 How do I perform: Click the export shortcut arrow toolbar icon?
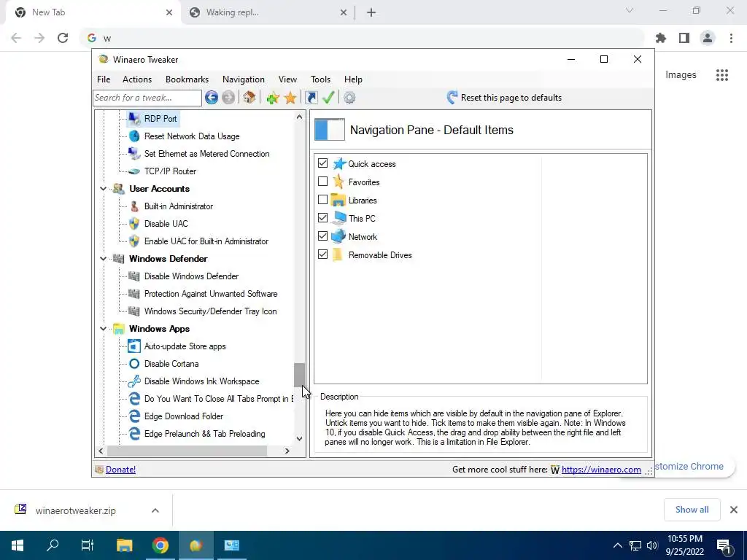click(311, 98)
